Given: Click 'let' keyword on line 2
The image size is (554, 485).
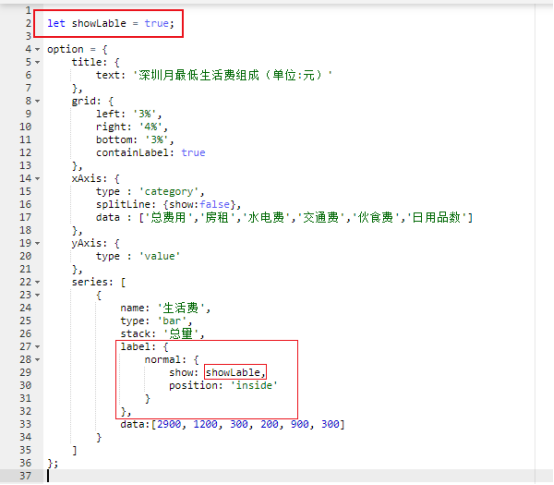Looking at the screenshot, I should (x=56, y=23).
